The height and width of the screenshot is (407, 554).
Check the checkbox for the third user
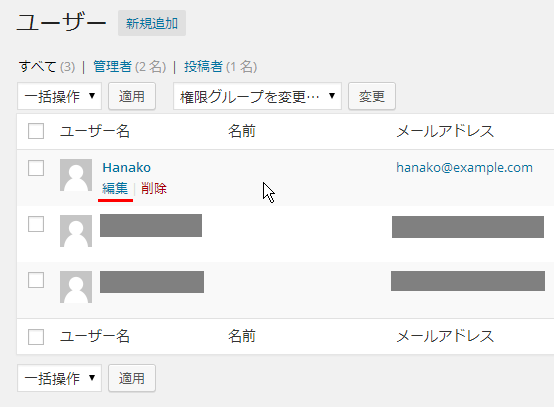click(36, 280)
